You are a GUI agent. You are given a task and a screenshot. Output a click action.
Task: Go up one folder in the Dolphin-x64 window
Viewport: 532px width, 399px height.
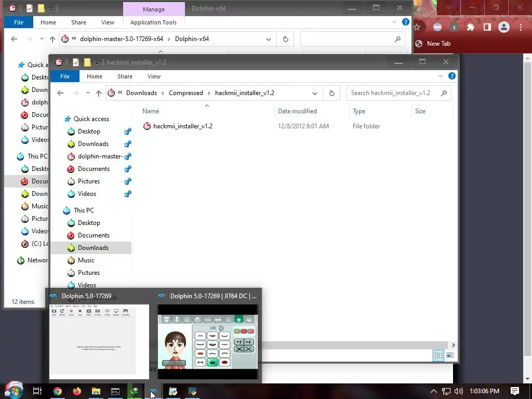pos(52,39)
